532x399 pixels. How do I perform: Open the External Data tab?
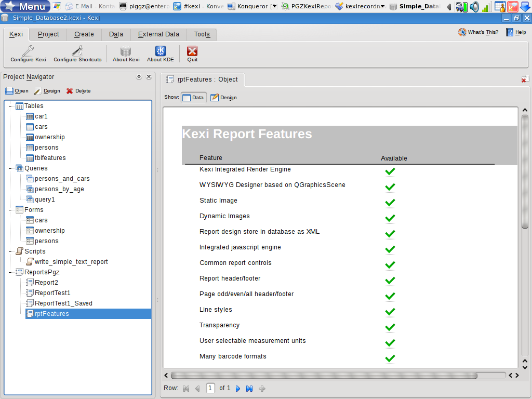158,34
